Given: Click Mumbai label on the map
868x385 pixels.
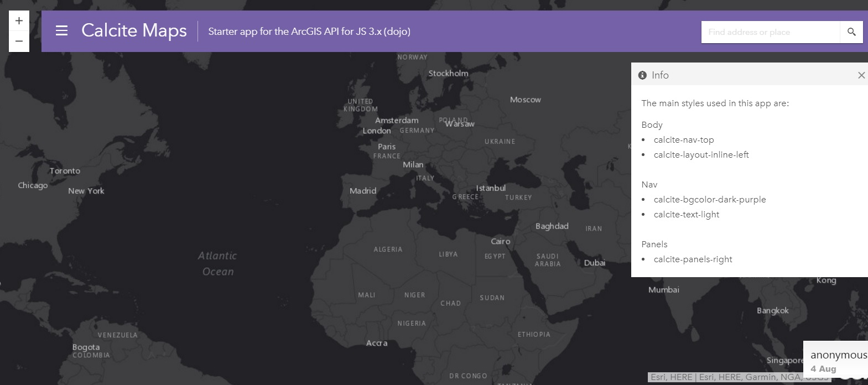Looking at the screenshot, I should [664, 290].
